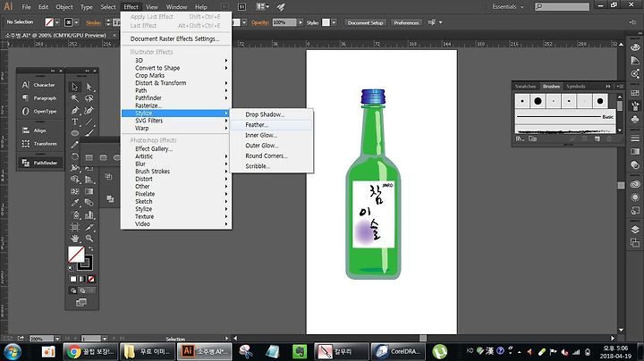Image resolution: width=644 pixels, height=361 pixels.
Task: Set paint mode to None
Action: point(91,279)
